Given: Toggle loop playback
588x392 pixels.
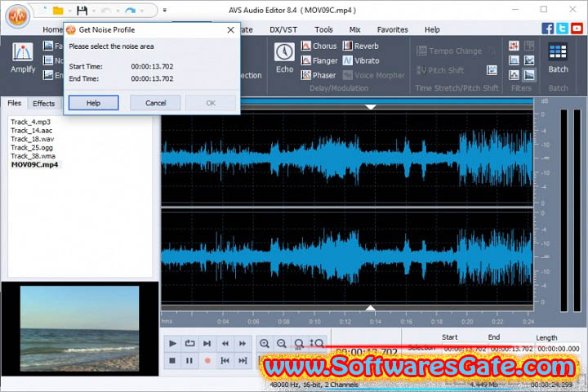Looking at the screenshot, I should (x=189, y=343).
